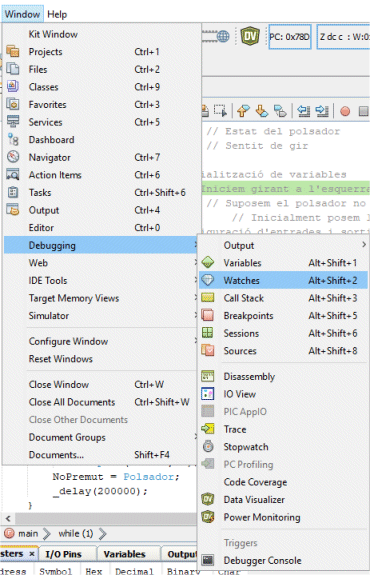370x575 pixels.
Task: Click the Data Visualizer shield icon
Action: pos(208,499)
